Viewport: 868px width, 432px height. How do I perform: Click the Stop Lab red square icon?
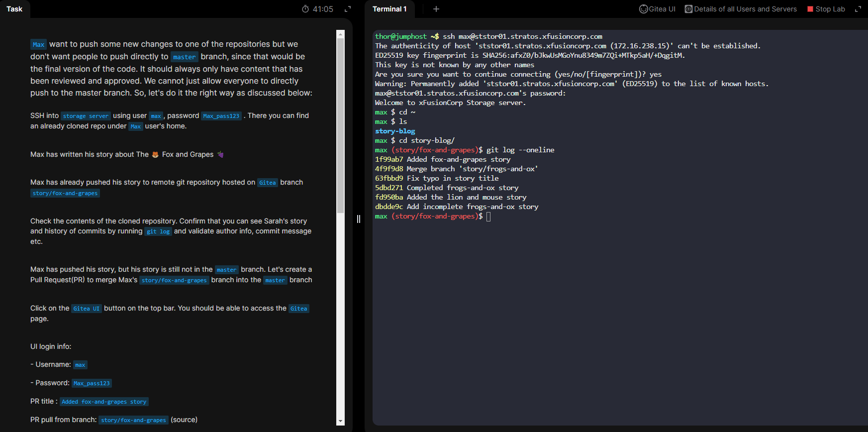point(810,9)
